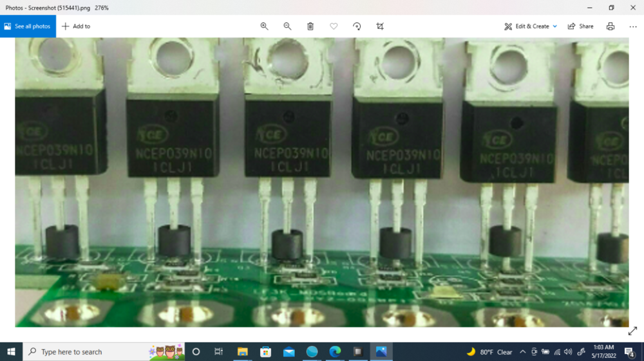The width and height of the screenshot is (644, 361).
Task: Open Cortana circle icon
Action: pos(196,351)
